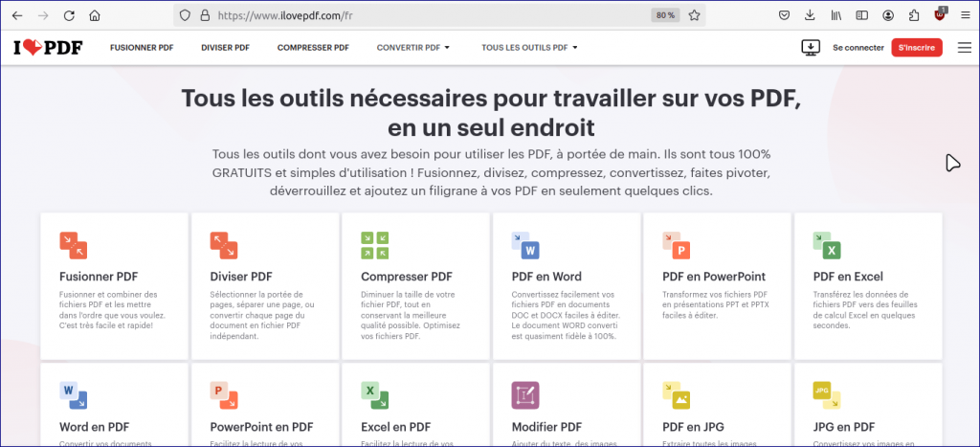Viewport: 980px width, 447px height.
Task: Open the Firefox downloads panel
Action: (x=810, y=15)
